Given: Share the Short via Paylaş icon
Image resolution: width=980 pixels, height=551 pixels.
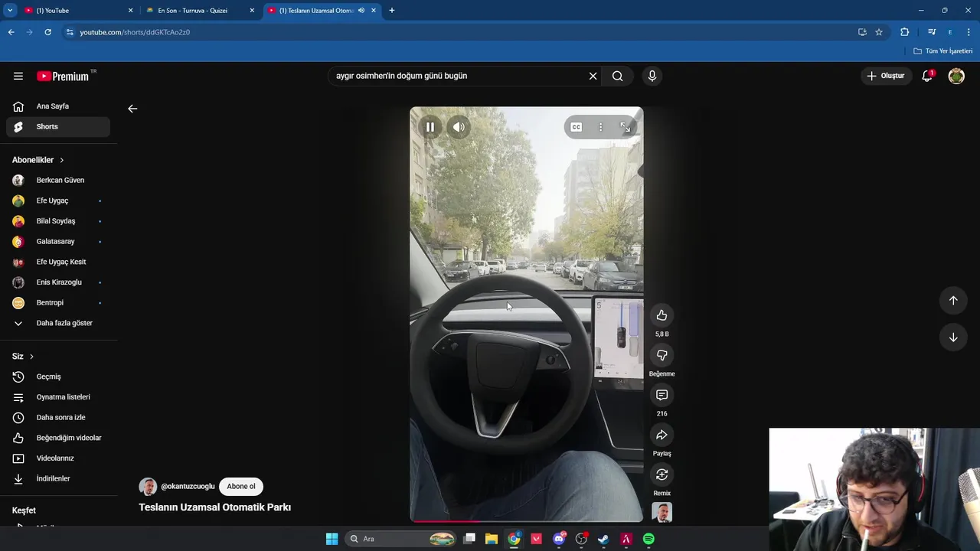Looking at the screenshot, I should tap(661, 435).
